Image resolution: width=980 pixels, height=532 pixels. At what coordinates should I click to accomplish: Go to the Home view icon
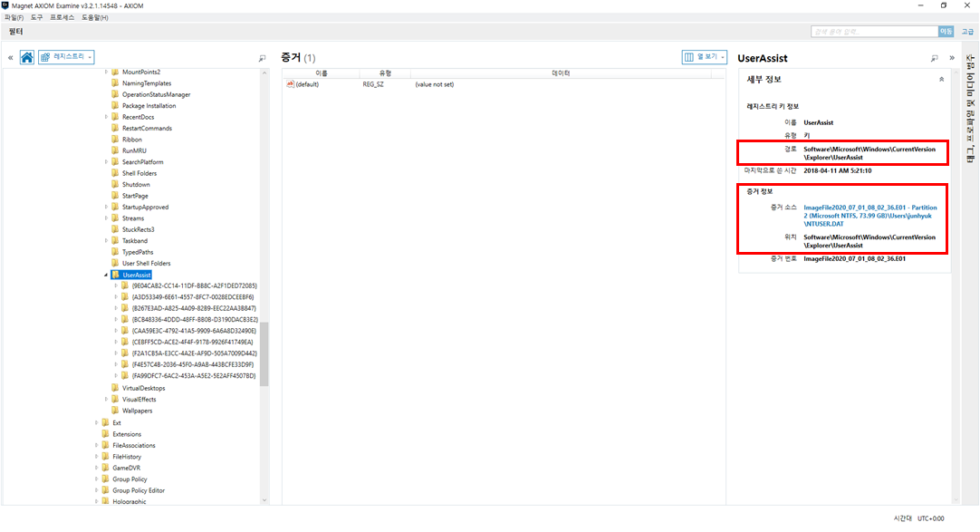[x=27, y=57]
